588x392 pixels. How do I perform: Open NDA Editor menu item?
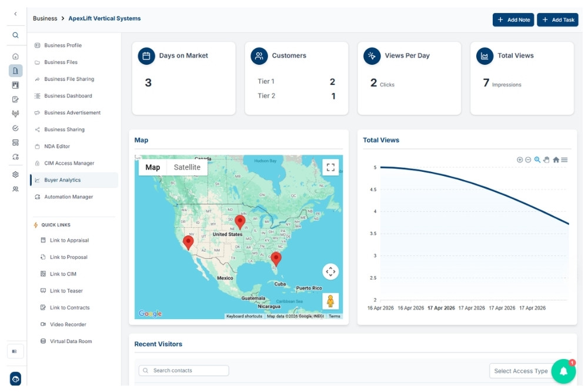coord(74,147)
